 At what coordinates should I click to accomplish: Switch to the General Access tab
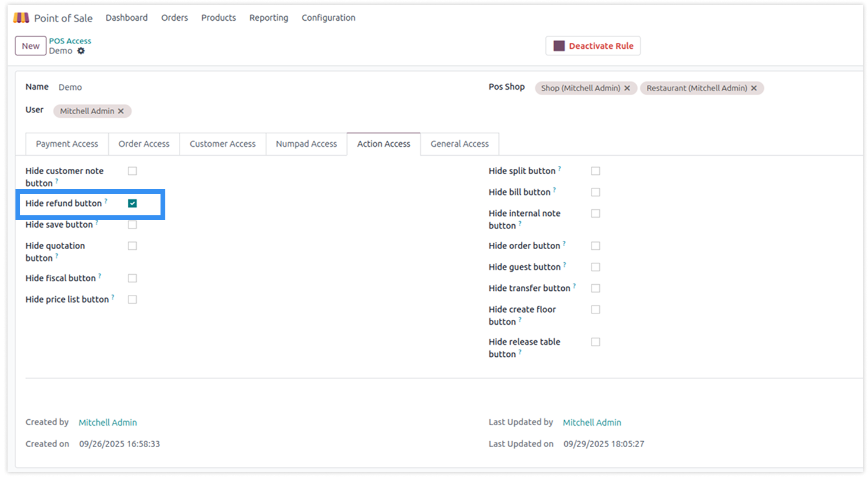point(459,144)
